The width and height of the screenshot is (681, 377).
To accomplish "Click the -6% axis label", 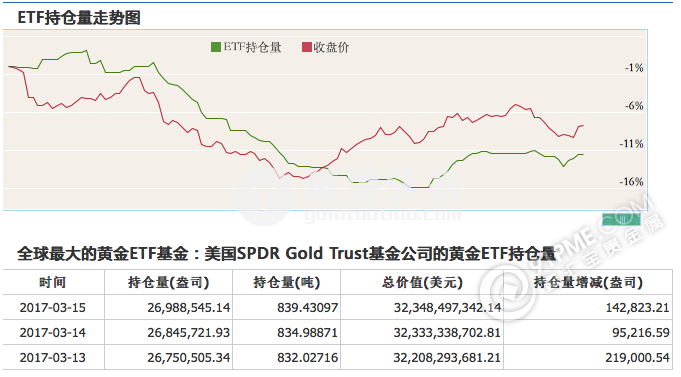I will 634,106.
